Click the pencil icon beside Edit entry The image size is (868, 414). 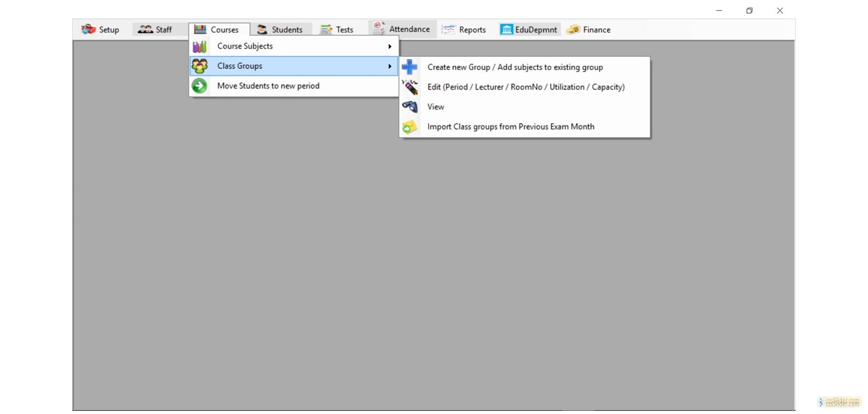410,87
